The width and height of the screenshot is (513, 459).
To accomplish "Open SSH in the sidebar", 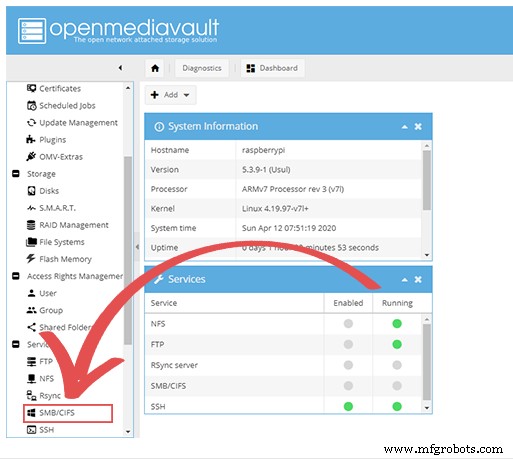I will (40, 430).
